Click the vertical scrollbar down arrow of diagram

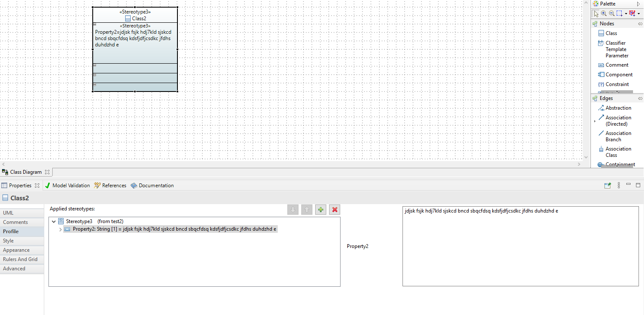586,157
